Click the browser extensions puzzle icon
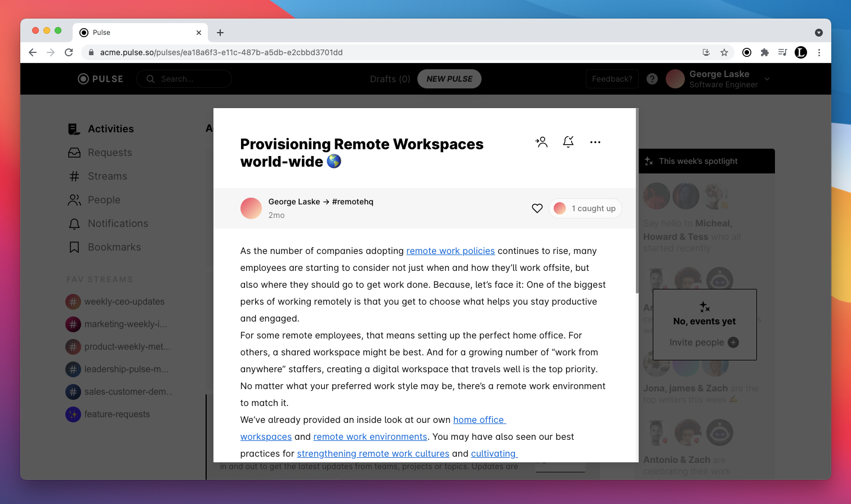Screen dimensions: 851x504 point(764,52)
